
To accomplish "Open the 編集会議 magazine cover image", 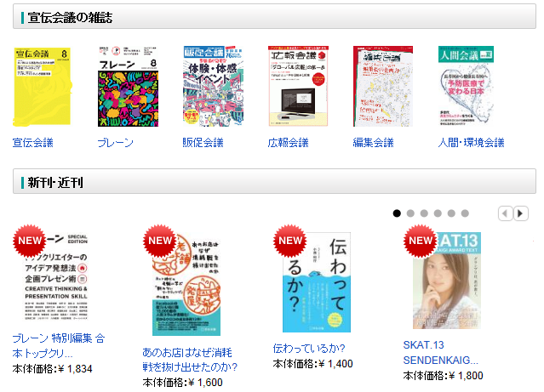I will point(383,86).
